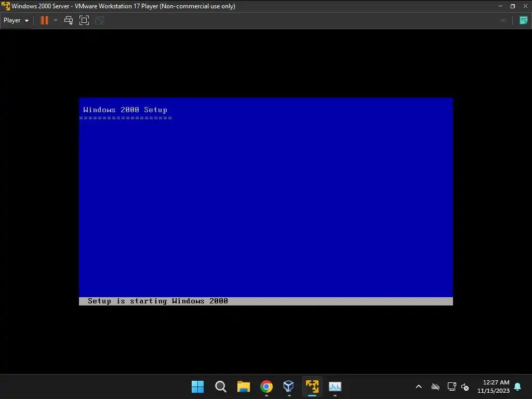This screenshot has width=532, height=399.
Task: Close the VMware Player window
Action: (x=525, y=6)
